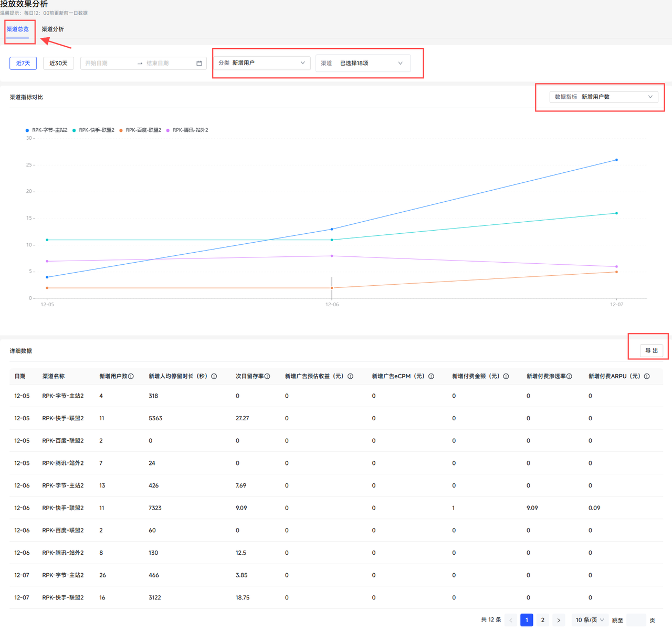This screenshot has height=632, width=672.
Task: Select the 近30天 range button
Action: click(x=58, y=63)
